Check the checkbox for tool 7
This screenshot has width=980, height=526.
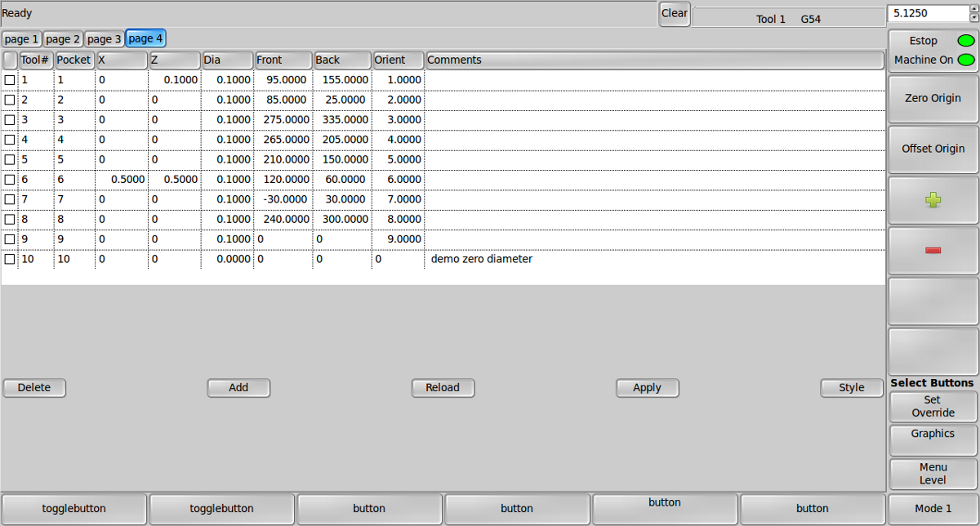tap(10, 199)
